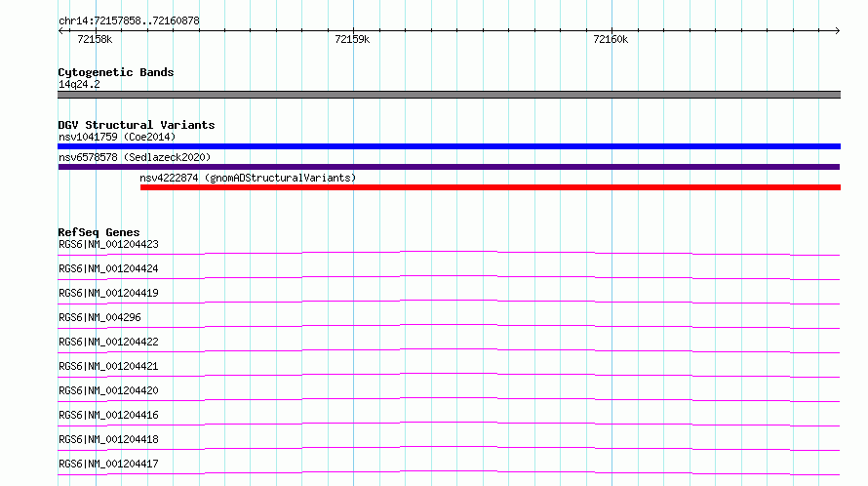Click the RGS6|NM_004296 transcript label
The height and width of the screenshot is (486, 868).
99,317
